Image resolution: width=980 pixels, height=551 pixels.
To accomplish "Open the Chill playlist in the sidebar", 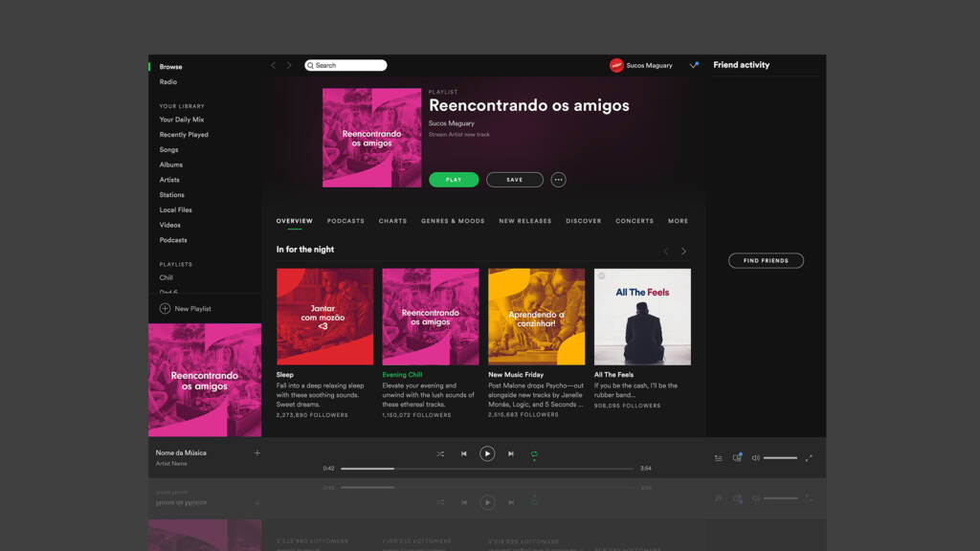I will tap(167, 277).
